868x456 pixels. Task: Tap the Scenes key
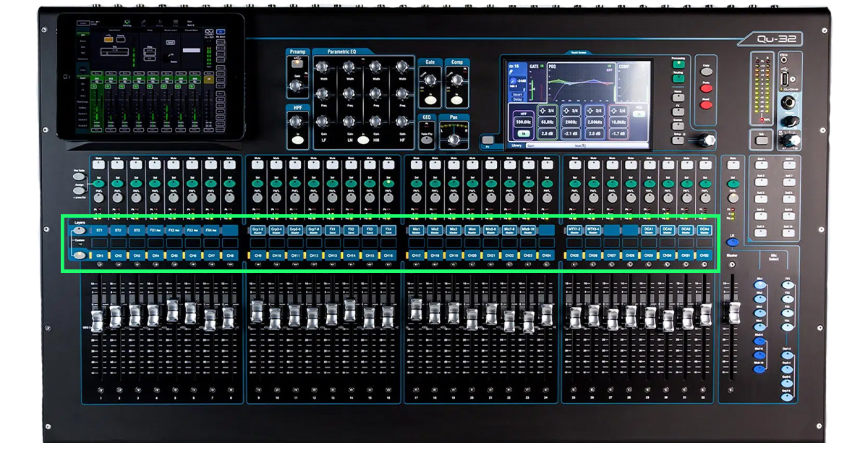[678, 126]
